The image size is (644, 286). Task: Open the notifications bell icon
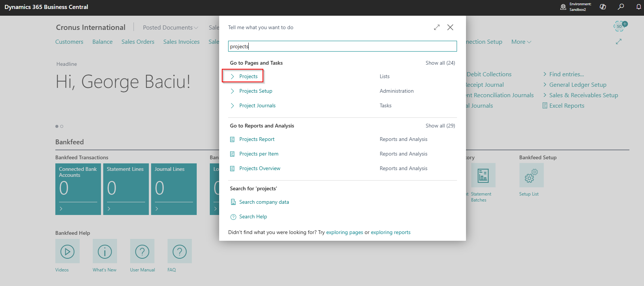coord(639,7)
